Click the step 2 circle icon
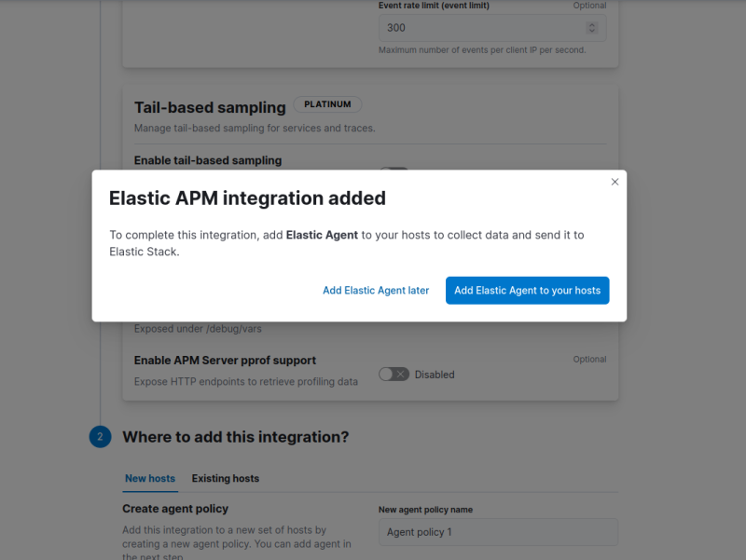The height and width of the screenshot is (560, 746). 101,437
